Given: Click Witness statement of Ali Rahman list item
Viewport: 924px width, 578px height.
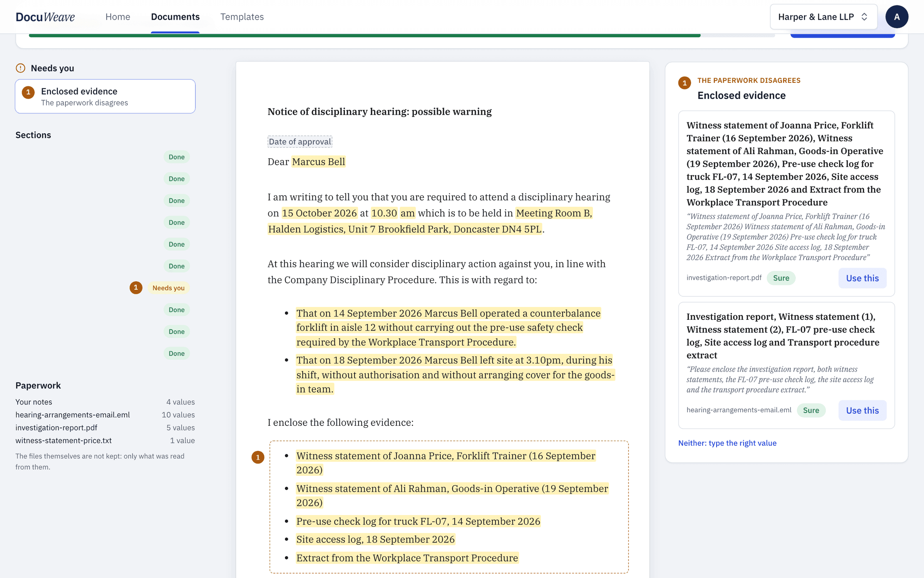Looking at the screenshot, I should [x=452, y=496].
